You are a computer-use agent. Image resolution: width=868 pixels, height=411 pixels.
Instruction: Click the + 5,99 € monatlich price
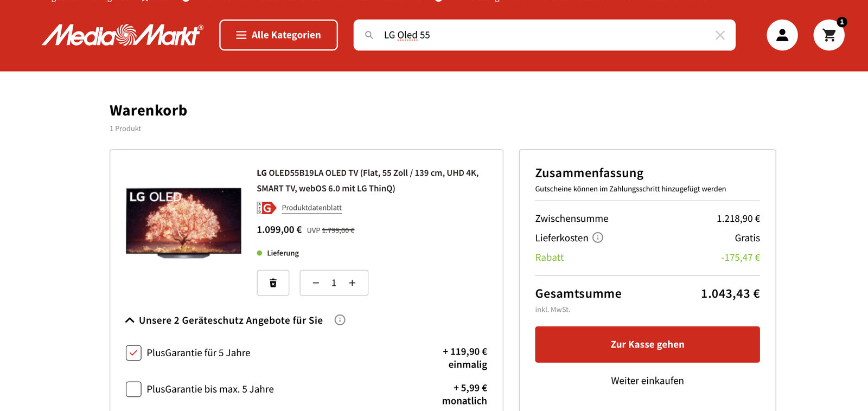[x=464, y=394]
